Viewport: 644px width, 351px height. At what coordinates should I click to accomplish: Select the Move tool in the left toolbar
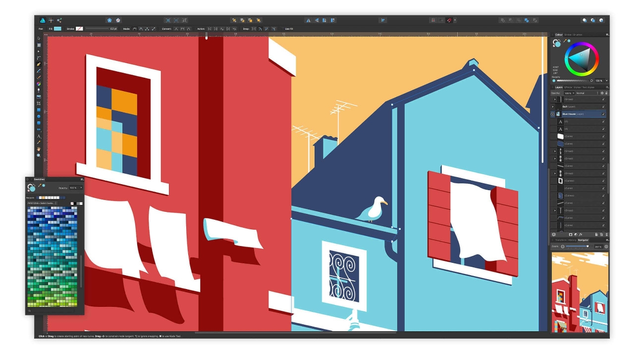(40, 39)
